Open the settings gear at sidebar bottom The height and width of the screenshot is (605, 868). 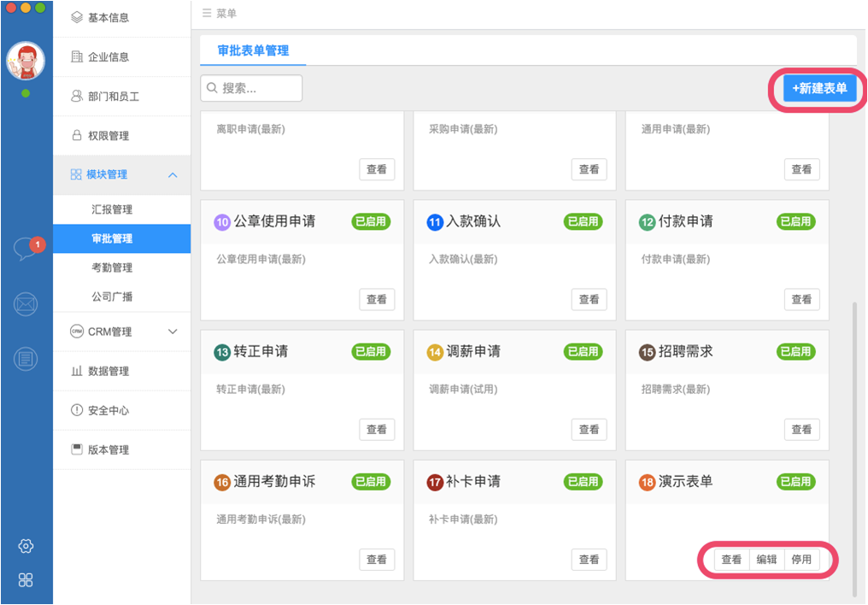tap(26, 545)
